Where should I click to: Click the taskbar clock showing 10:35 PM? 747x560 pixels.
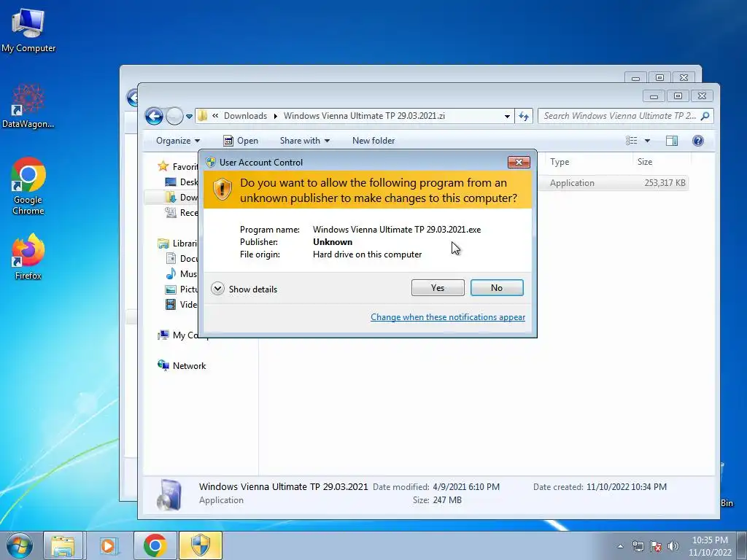(710, 546)
